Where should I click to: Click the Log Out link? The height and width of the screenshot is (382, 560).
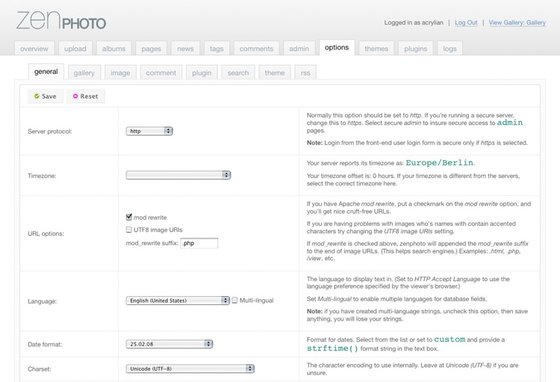tap(466, 22)
